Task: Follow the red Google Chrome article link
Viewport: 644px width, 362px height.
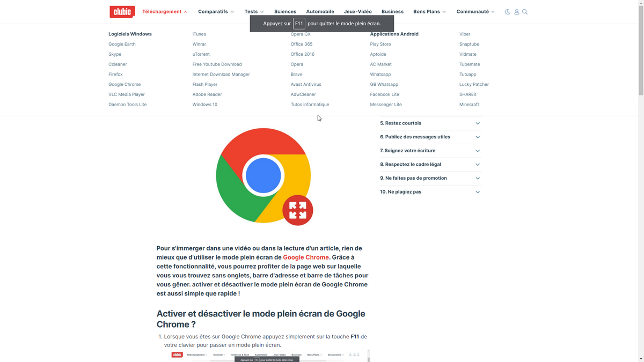Action: [306, 257]
